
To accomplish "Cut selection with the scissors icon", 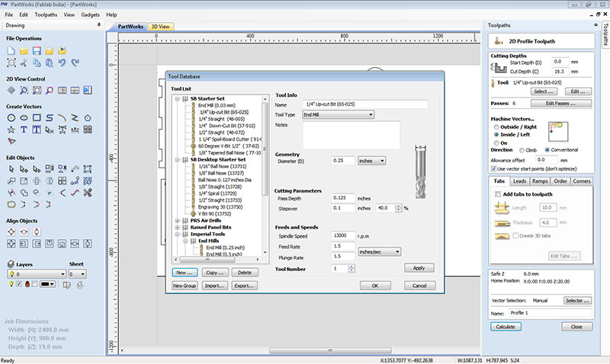I will click(24, 62).
